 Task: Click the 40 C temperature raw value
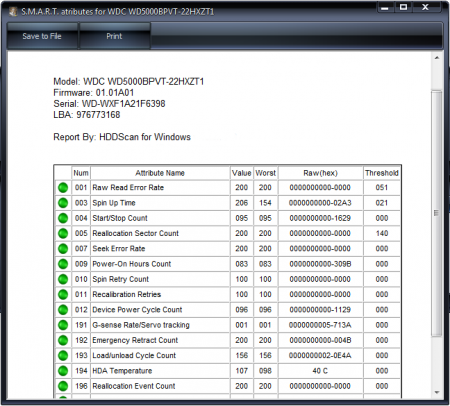(x=320, y=371)
